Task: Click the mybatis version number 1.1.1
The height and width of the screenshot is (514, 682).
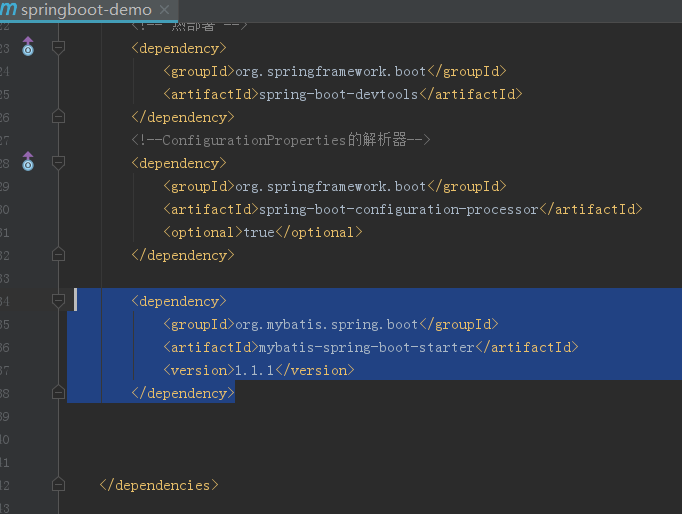Action: (x=254, y=370)
